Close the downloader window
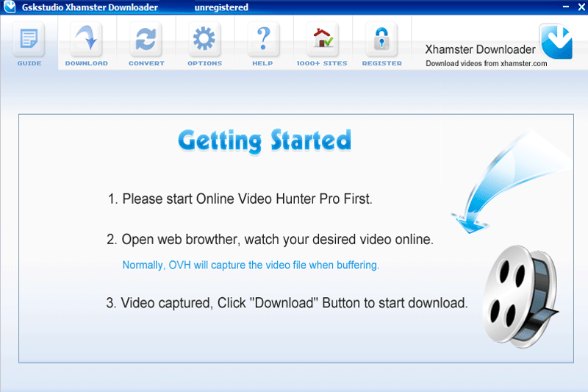The height and width of the screenshot is (392, 588). tap(581, 7)
